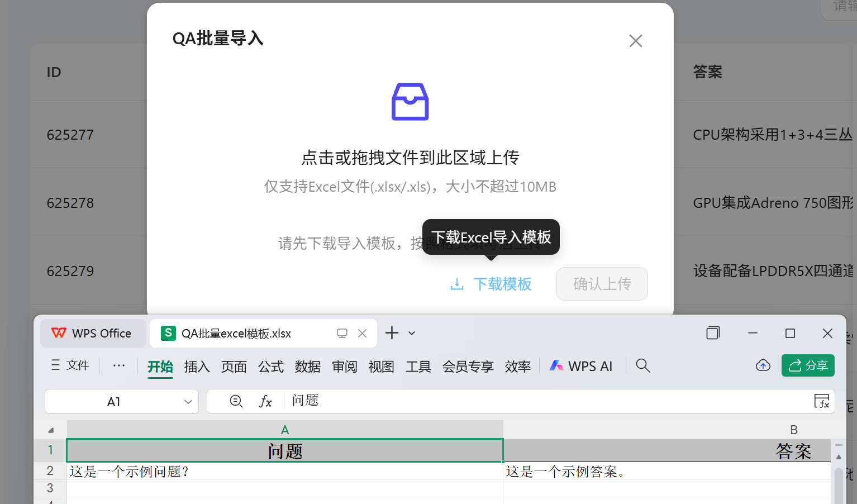This screenshot has height=504, width=857.
Task: Click the 下载模板 link
Action: click(502, 284)
